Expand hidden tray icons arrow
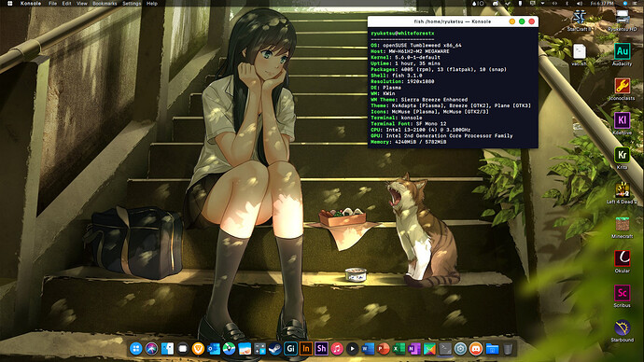 tap(543, 4)
